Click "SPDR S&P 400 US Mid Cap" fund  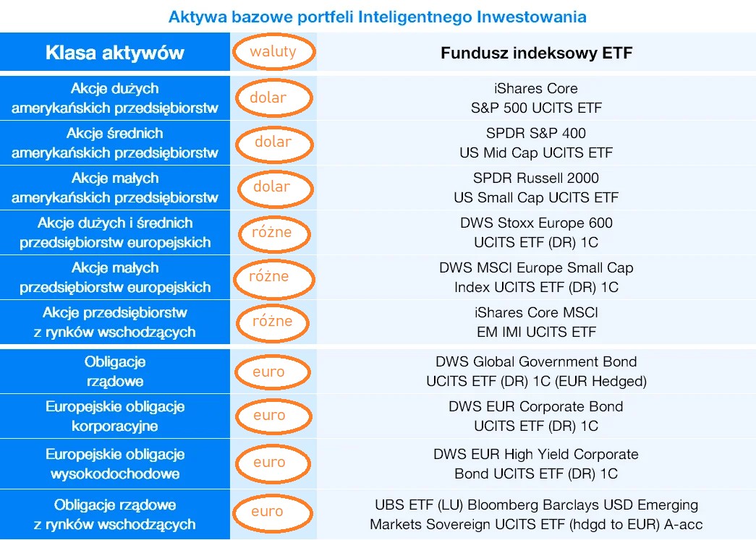coord(536,143)
